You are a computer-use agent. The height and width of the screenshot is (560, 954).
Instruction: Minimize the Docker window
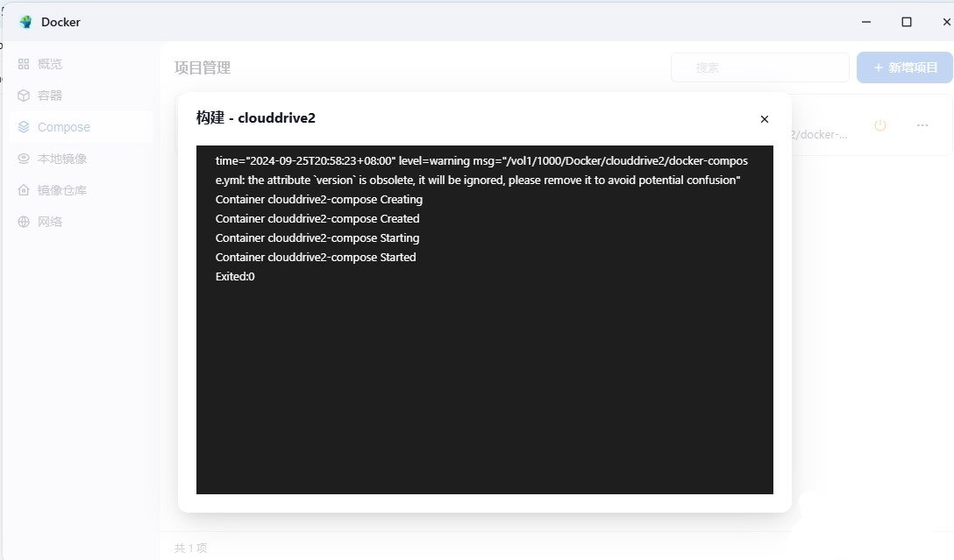866,22
